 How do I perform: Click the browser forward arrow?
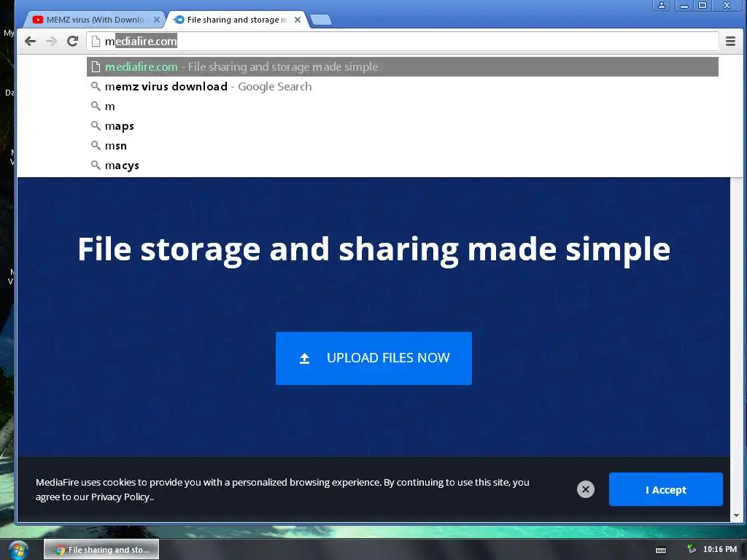click(51, 42)
